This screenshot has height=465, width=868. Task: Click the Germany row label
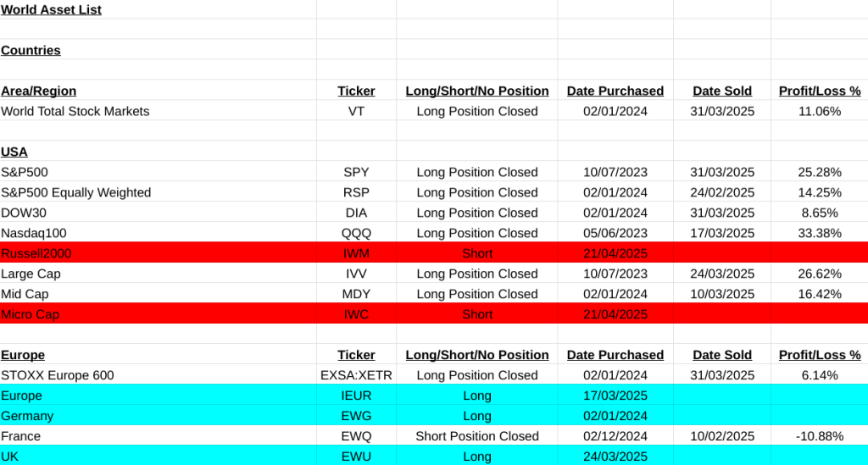pos(27,416)
